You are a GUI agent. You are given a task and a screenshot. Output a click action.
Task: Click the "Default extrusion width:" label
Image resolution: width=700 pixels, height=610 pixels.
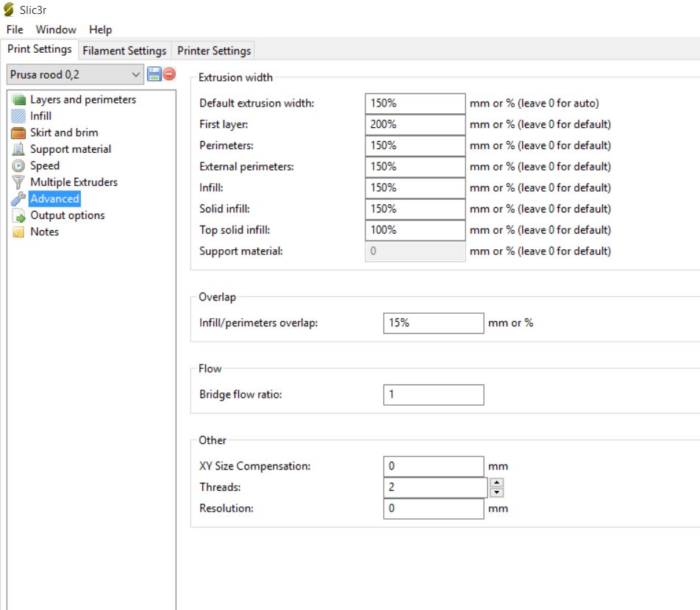click(257, 104)
